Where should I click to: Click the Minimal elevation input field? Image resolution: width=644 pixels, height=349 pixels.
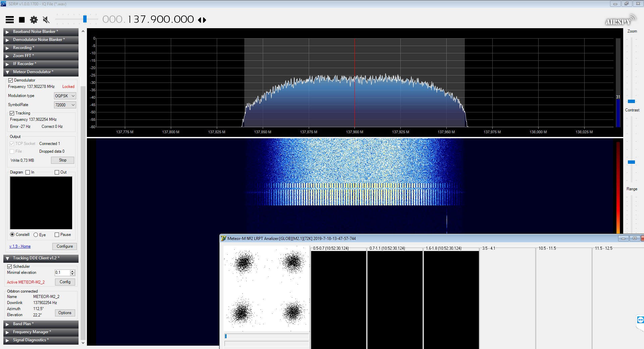pyautogui.click(x=62, y=272)
